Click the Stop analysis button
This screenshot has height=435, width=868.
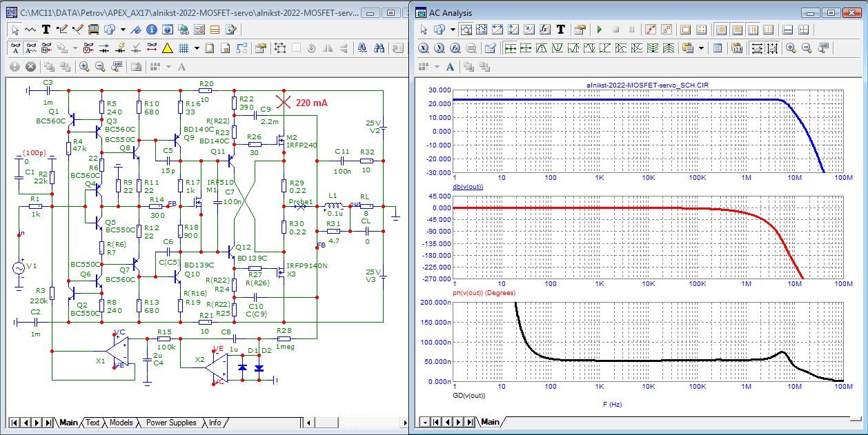click(615, 30)
